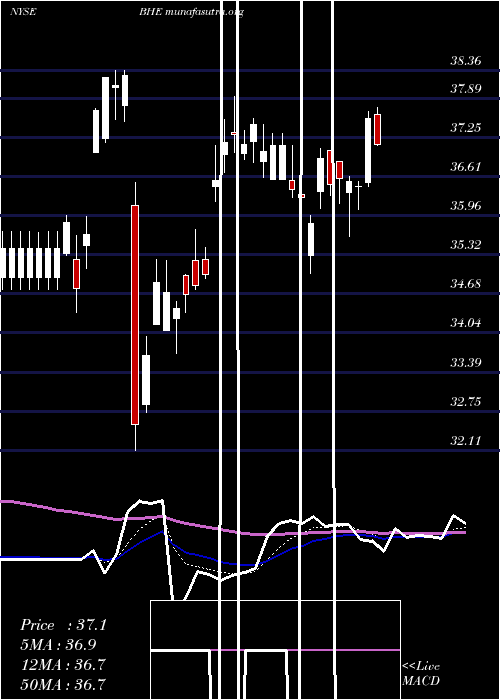Click the 34.04 price axis label

click(x=466, y=322)
